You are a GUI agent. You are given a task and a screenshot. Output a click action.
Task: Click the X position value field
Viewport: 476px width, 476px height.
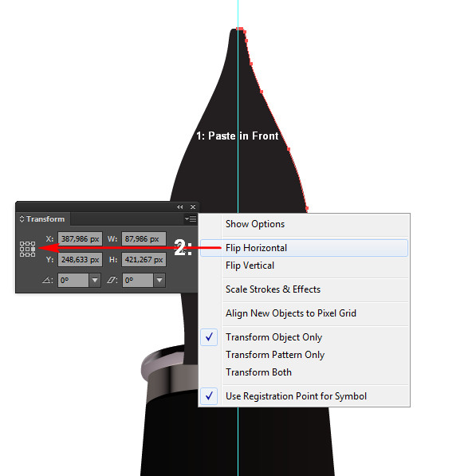pyautogui.click(x=81, y=239)
